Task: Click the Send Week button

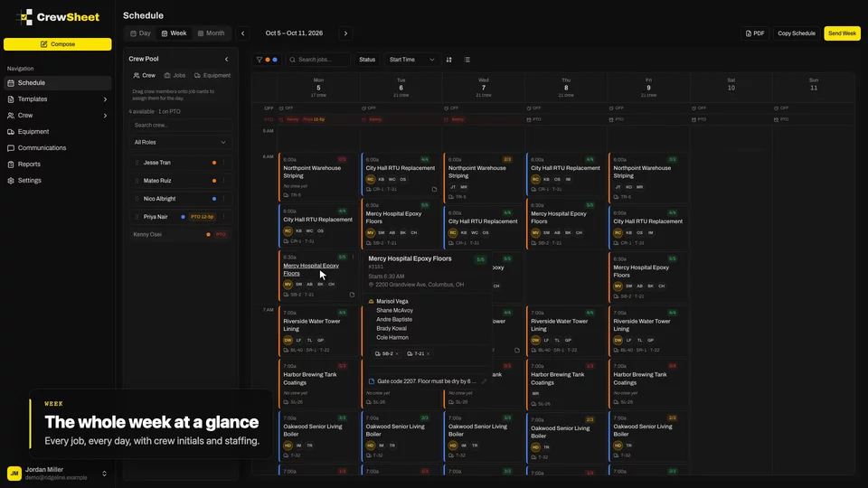Action: click(842, 33)
